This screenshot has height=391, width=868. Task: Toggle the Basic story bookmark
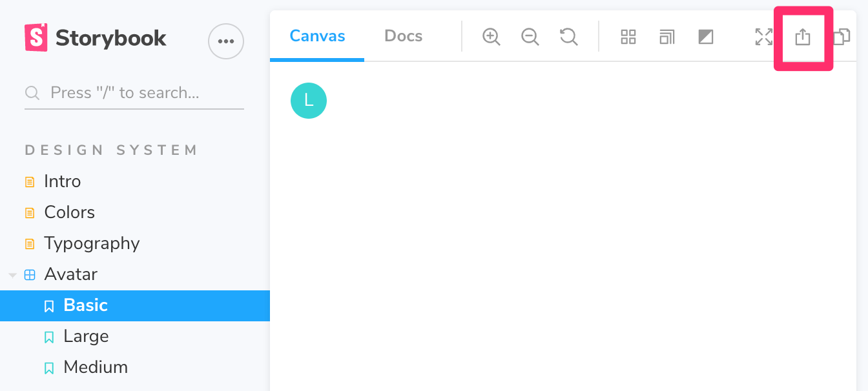(x=50, y=305)
